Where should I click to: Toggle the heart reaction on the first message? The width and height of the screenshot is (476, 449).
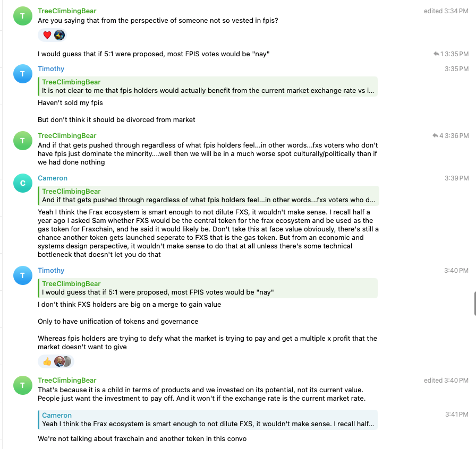[x=47, y=35]
